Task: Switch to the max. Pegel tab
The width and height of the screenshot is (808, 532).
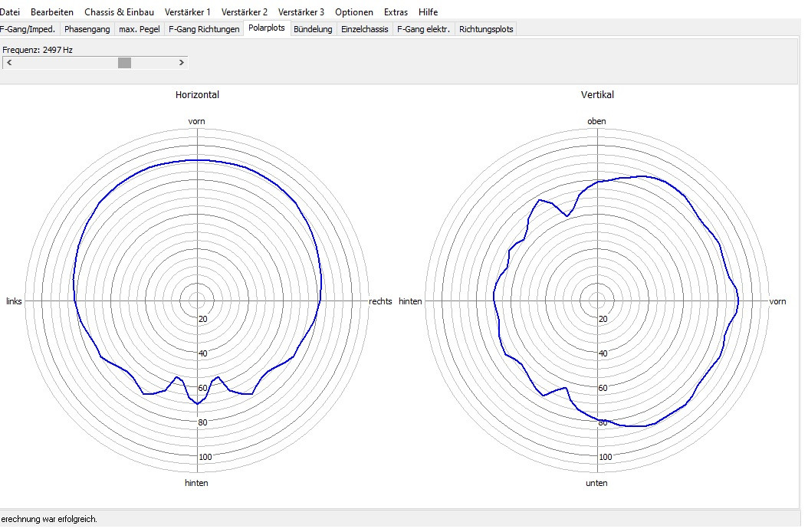Action: (140, 29)
